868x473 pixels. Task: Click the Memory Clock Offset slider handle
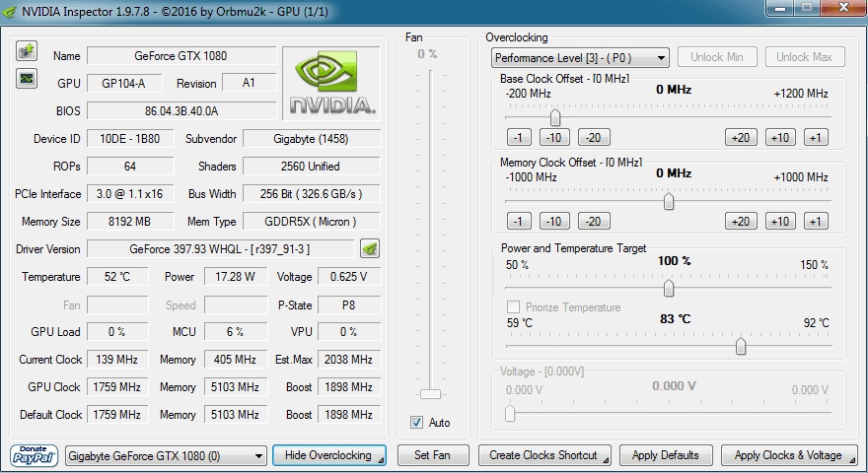click(x=669, y=201)
